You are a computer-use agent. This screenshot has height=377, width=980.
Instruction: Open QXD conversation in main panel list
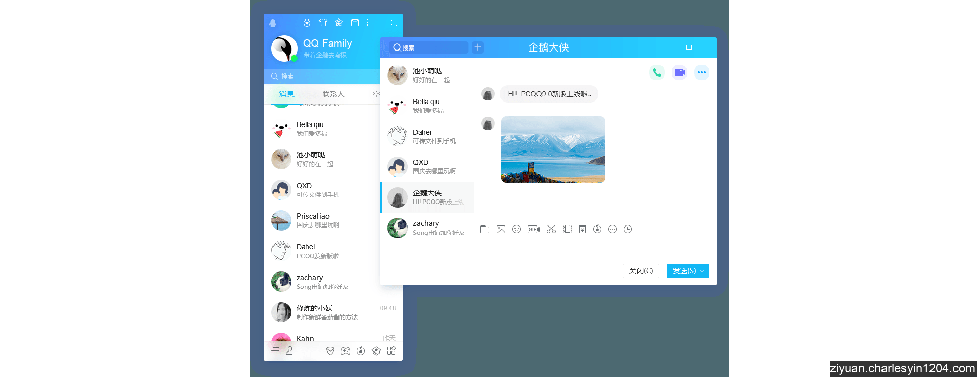322,190
